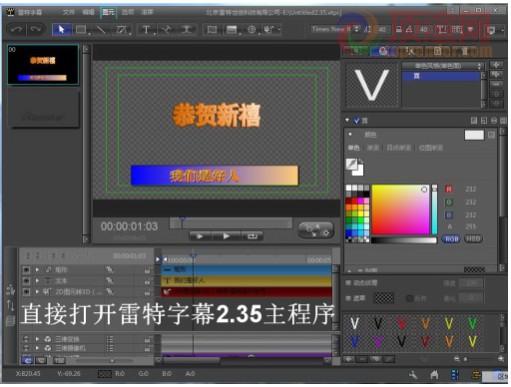Select the first title thumbnail in left panel
Image resolution: width=511 pixels, height=387 pixels.
pyautogui.click(x=43, y=65)
